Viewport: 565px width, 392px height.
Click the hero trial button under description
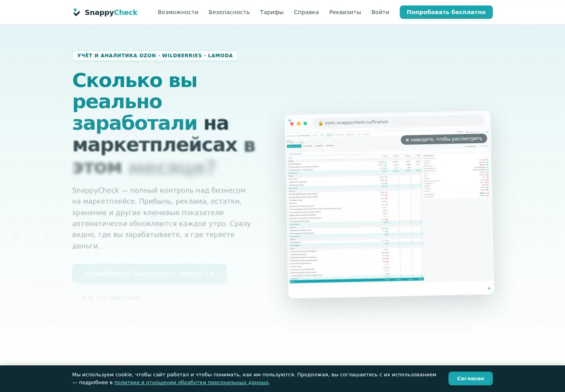point(149,274)
